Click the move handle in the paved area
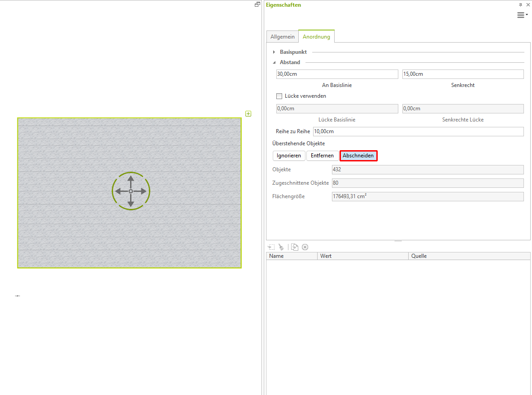 click(x=131, y=191)
